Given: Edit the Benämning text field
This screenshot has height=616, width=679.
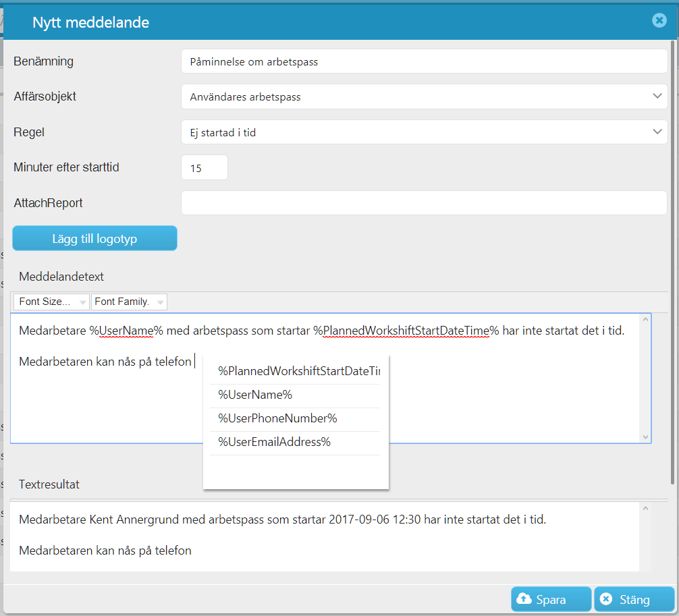Looking at the screenshot, I should click(x=424, y=61).
